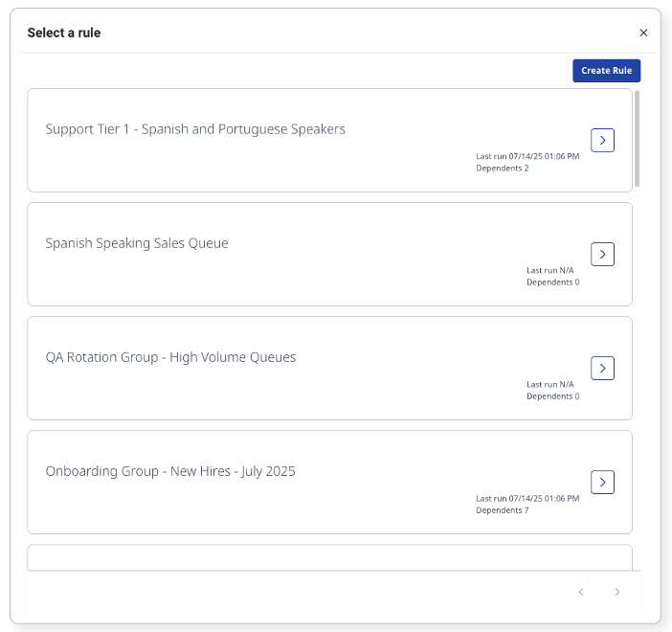Close the Select a rule dialog
The width and height of the screenshot is (672, 632).
click(x=643, y=33)
